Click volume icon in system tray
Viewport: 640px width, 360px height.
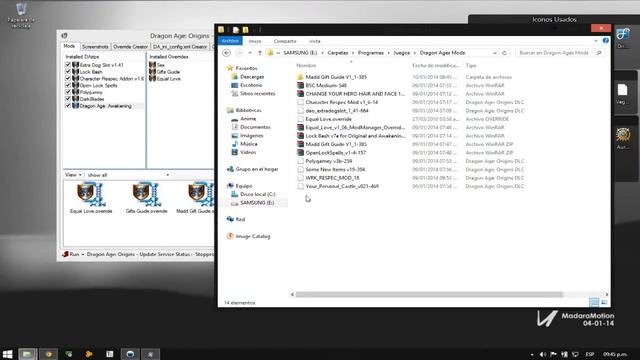[542, 354]
